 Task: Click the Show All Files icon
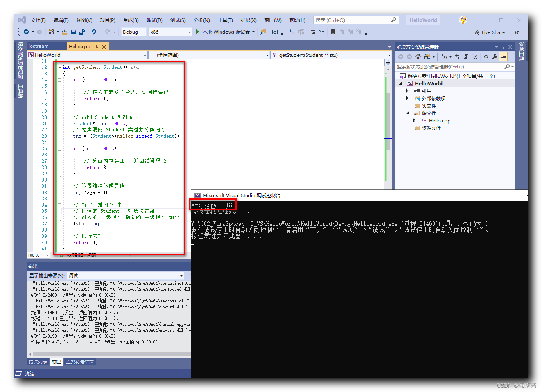coord(474,57)
